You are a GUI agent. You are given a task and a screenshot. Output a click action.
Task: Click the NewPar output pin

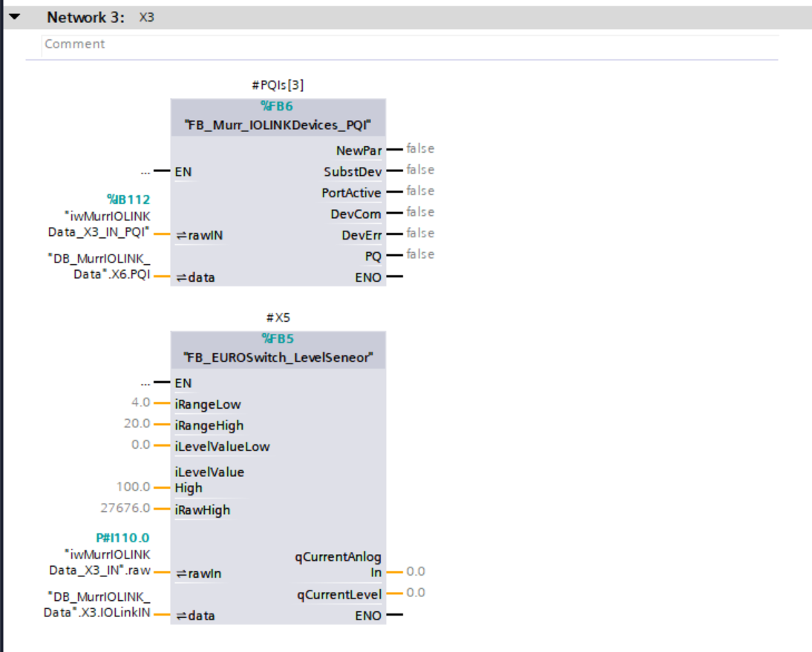[359, 151]
